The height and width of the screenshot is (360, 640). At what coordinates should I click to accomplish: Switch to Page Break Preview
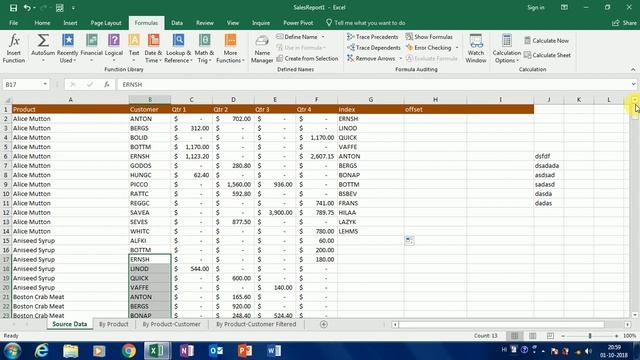tap(550, 336)
